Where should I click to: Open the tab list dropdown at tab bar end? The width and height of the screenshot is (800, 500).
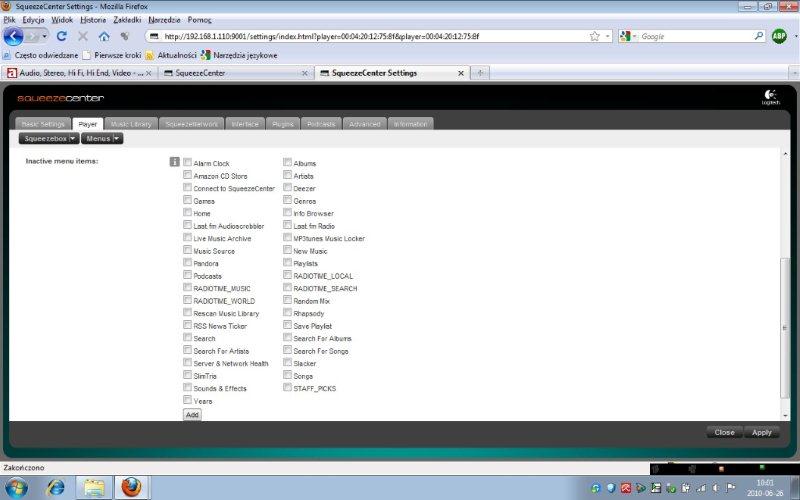[794, 73]
